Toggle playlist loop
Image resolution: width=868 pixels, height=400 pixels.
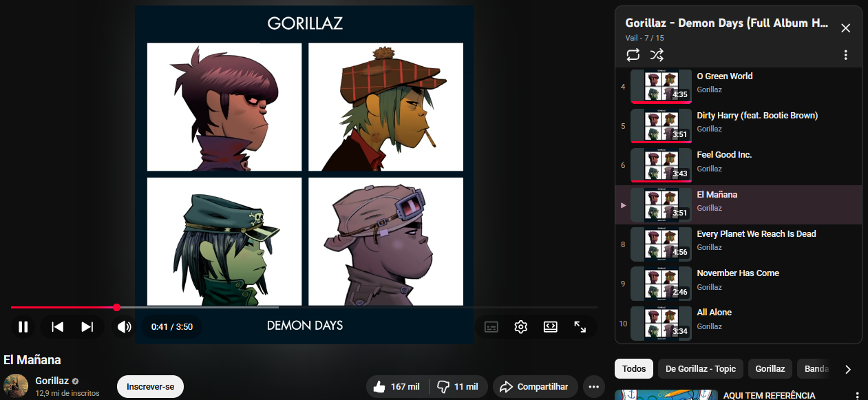(633, 55)
